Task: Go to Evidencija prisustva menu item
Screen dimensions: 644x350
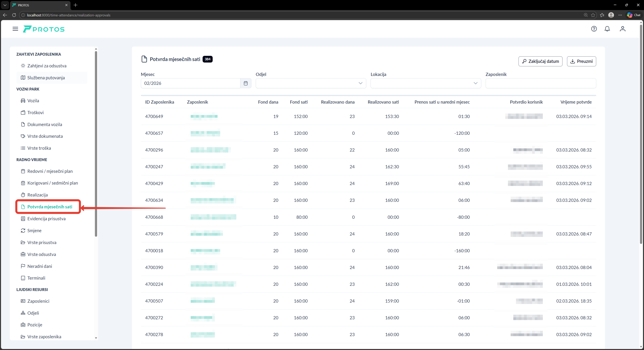Action: pos(46,219)
